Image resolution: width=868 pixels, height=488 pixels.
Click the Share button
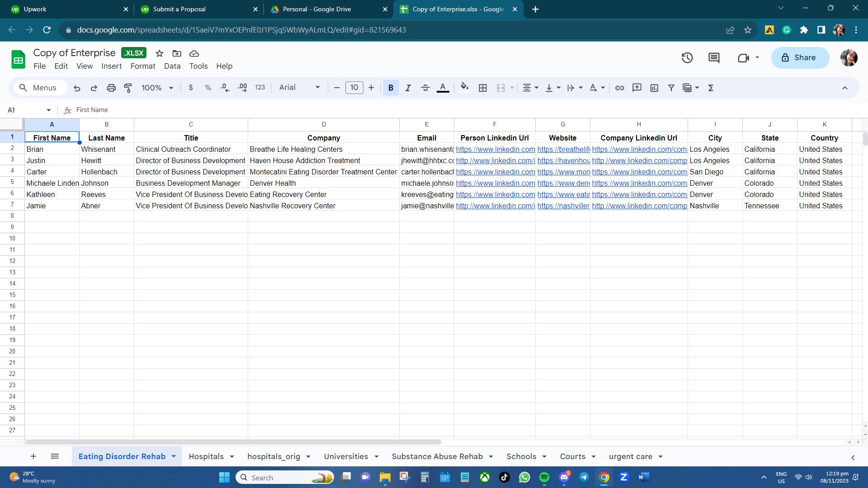pos(800,58)
